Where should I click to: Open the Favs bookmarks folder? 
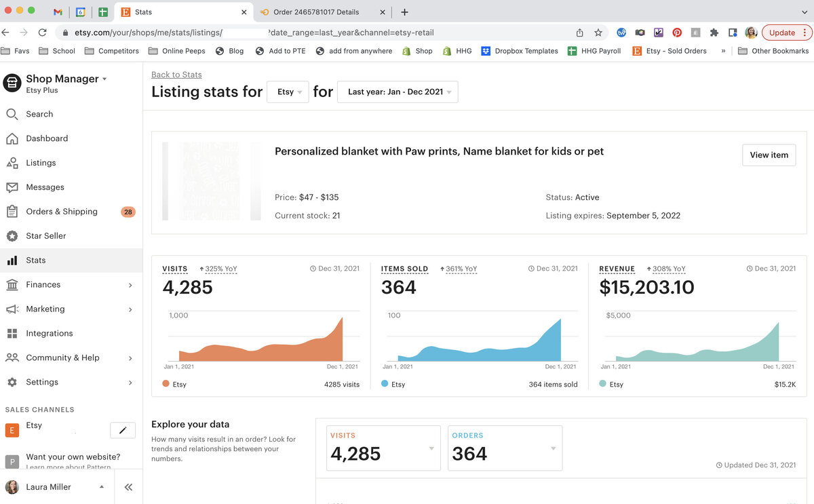[x=16, y=51]
